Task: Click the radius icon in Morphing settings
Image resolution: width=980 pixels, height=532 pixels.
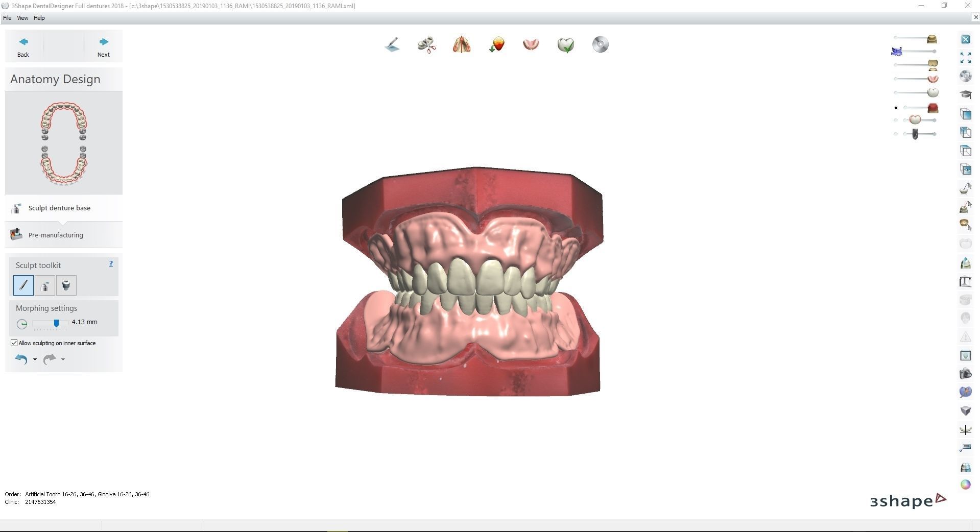Action: 22,324
